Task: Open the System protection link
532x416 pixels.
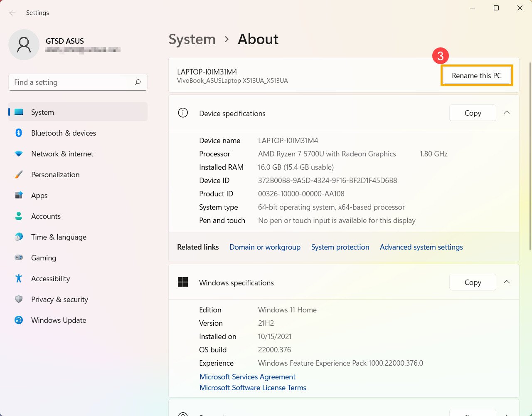Action: click(x=340, y=247)
